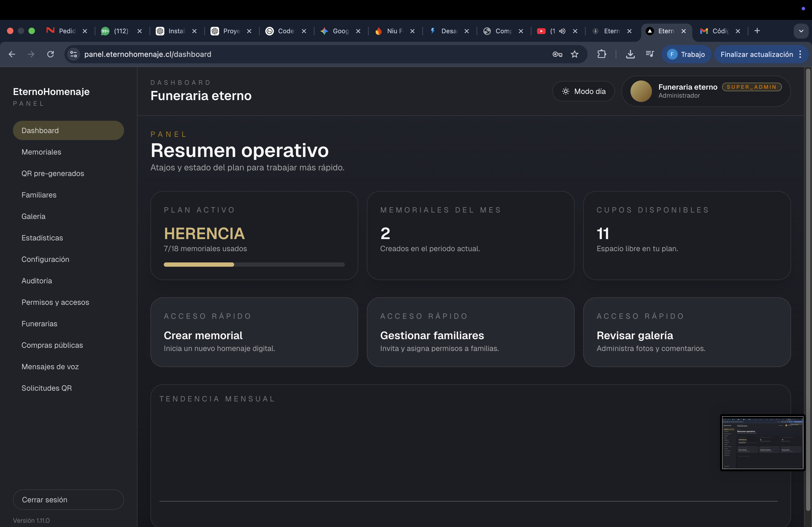The width and height of the screenshot is (812, 527).
Task: Click the Funeraria eterno profile avatar
Action: click(641, 91)
